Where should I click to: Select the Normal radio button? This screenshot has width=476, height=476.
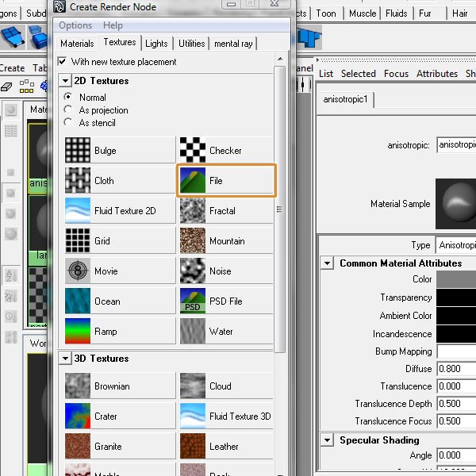coord(68,97)
